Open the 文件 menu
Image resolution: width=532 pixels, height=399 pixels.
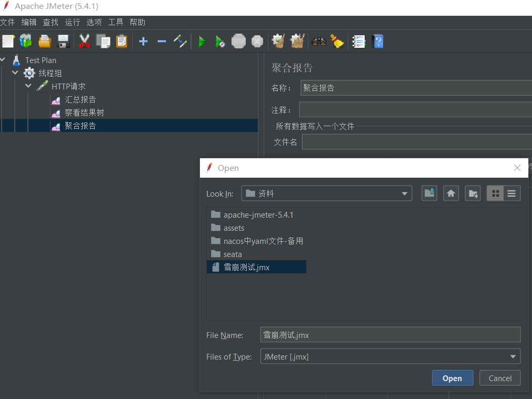coord(7,23)
